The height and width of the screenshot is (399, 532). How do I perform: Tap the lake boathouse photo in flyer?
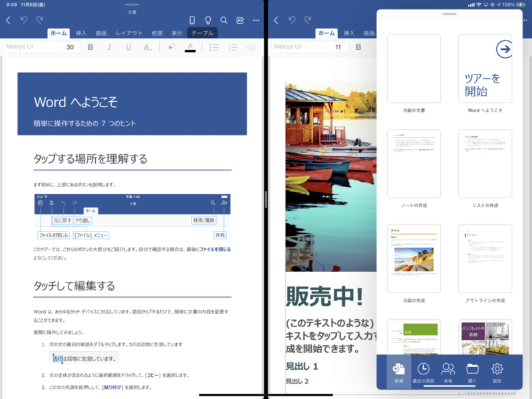[x=331, y=177]
